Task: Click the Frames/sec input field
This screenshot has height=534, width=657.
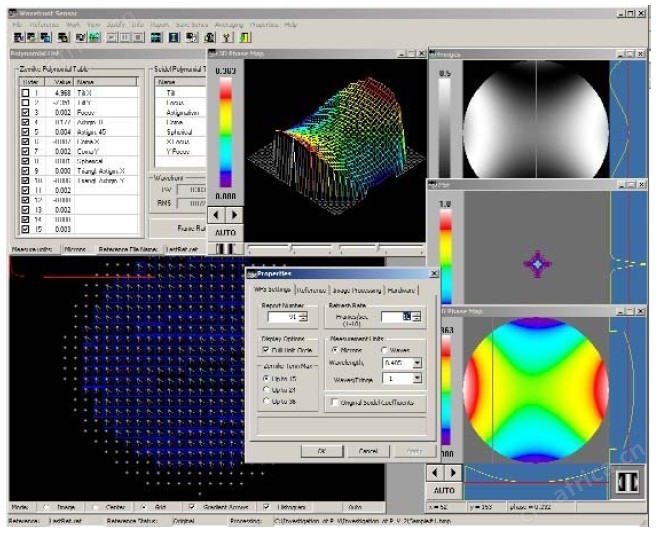Action: 396,317
